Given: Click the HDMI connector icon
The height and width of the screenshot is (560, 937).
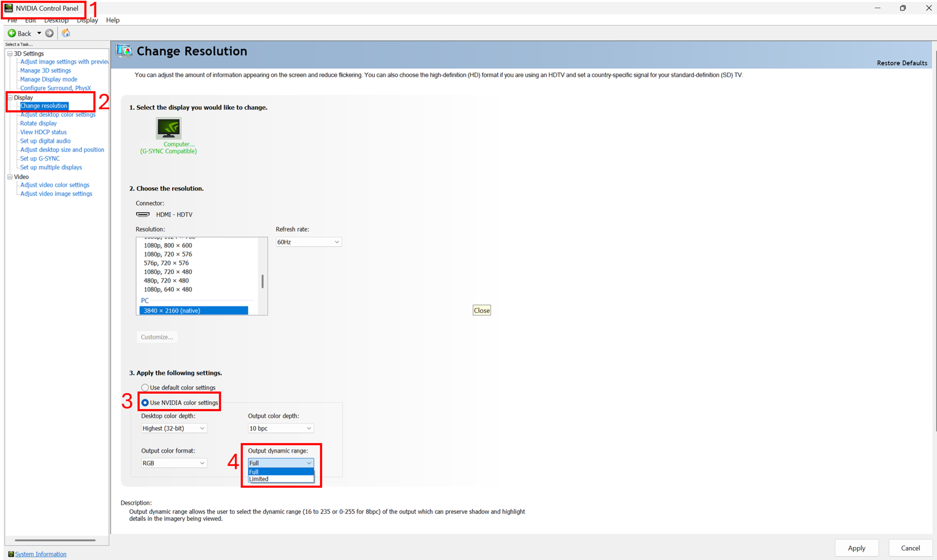Looking at the screenshot, I should tap(143, 214).
